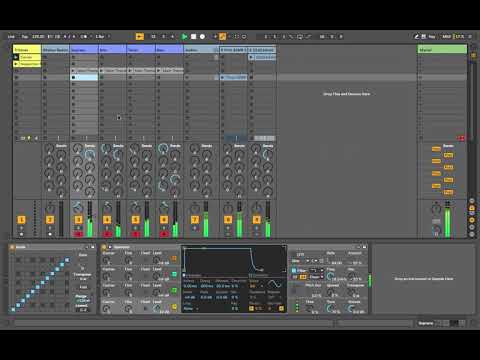Viewport: 480px width, 360px height.
Task: Toggle track activator number 5
Action: tap(135, 220)
